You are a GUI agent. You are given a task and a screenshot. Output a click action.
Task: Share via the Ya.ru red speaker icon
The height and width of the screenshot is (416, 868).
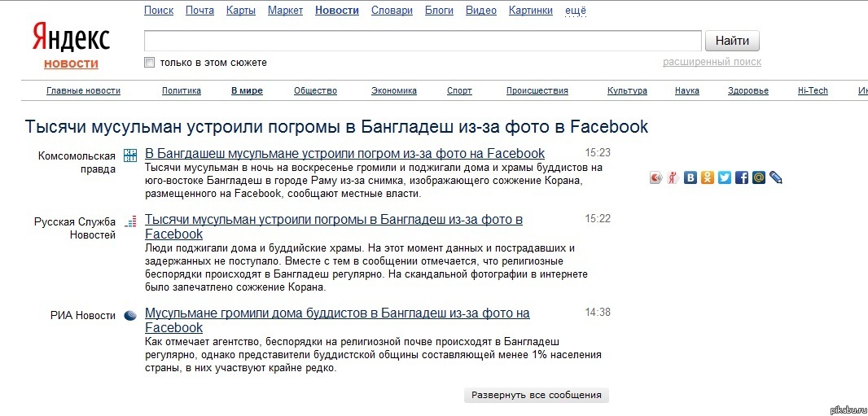(655, 177)
